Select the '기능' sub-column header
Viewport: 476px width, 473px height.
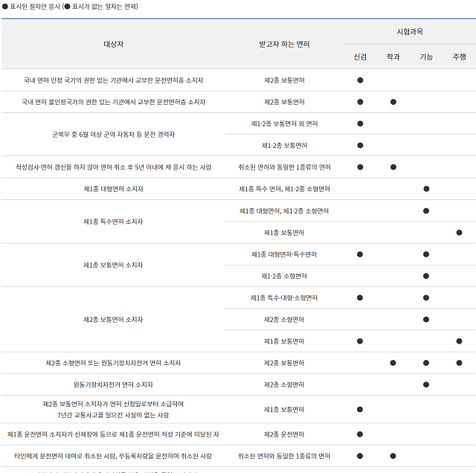[426, 57]
